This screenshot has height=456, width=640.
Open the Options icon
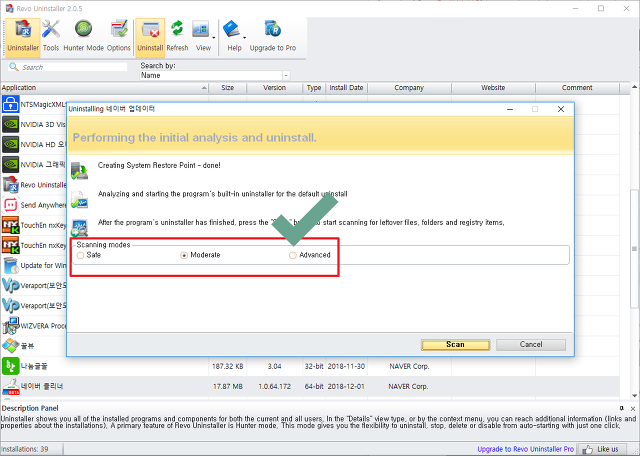point(119,37)
